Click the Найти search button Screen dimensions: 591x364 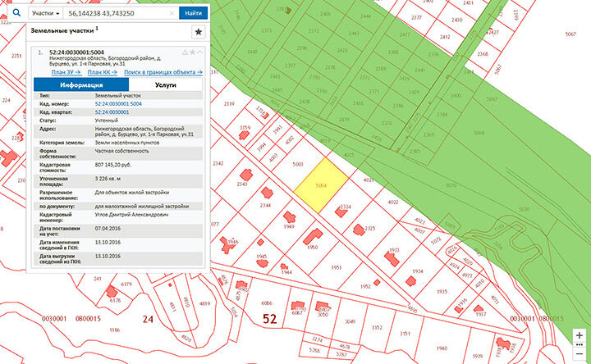(x=194, y=13)
